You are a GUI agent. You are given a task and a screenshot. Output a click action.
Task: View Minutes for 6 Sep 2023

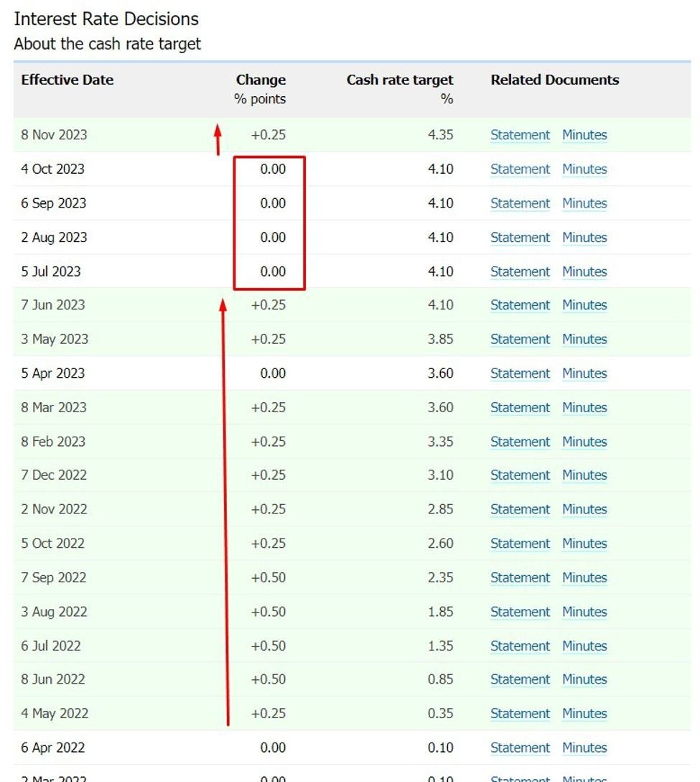(x=584, y=203)
